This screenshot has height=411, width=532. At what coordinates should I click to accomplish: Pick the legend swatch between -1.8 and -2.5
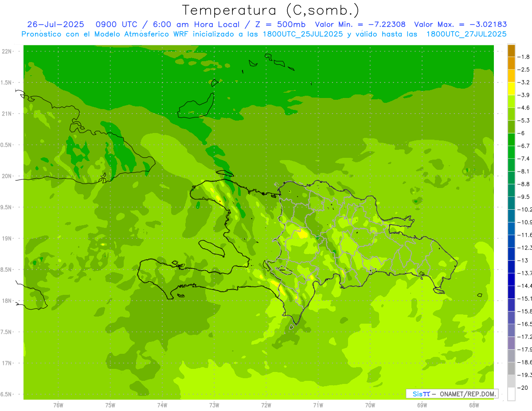(x=511, y=63)
